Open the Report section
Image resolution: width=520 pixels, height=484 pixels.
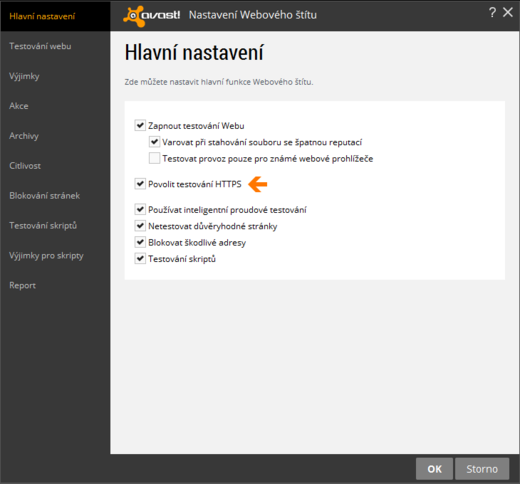[22, 286]
